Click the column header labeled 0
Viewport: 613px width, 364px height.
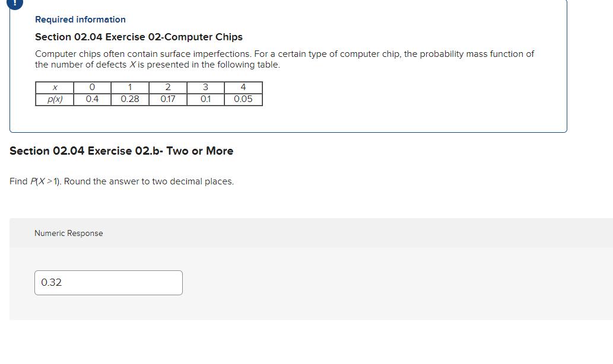[x=92, y=87]
